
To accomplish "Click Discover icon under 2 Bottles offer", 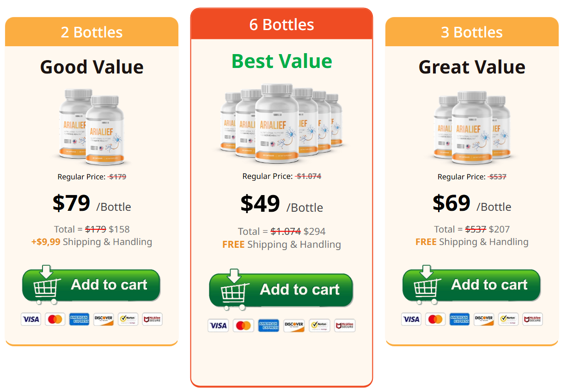I will click(x=104, y=319).
